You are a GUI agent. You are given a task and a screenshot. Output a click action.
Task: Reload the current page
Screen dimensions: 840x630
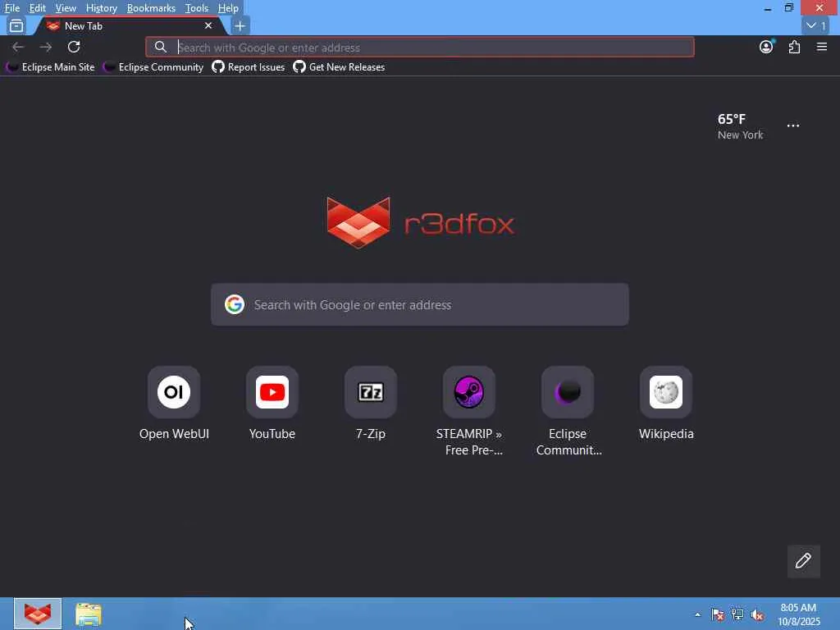coord(74,47)
